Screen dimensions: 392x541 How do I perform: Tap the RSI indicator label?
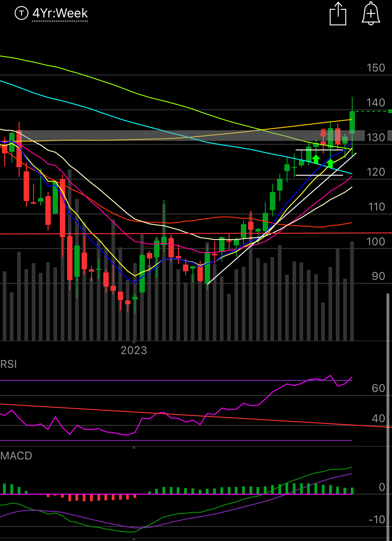(9, 364)
